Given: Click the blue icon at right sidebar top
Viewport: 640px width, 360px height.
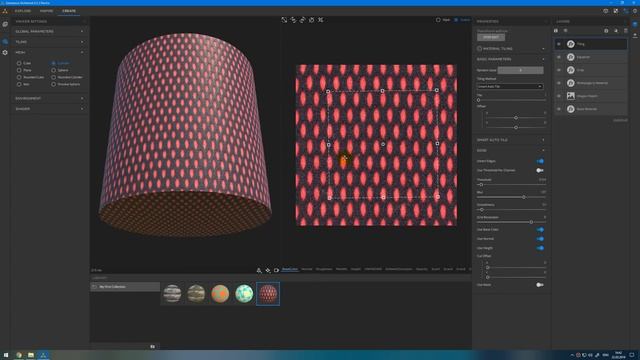Looking at the screenshot, I should tap(635, 25).
